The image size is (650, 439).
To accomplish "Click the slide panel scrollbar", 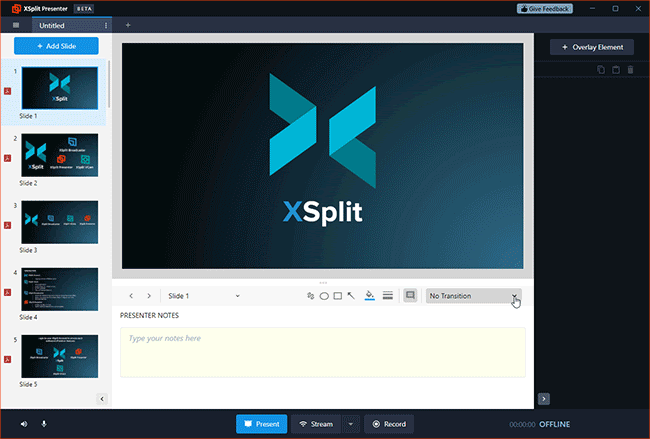I will [109, 85].
